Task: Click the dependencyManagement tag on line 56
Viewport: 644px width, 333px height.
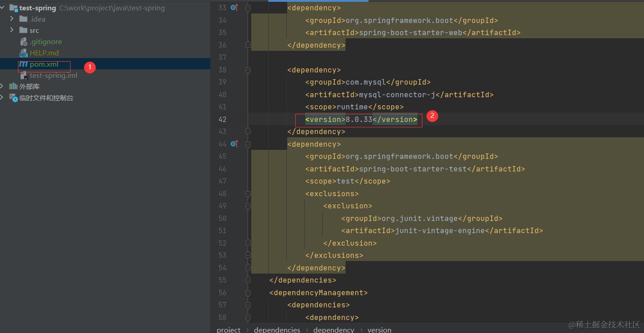Action: 319,292
